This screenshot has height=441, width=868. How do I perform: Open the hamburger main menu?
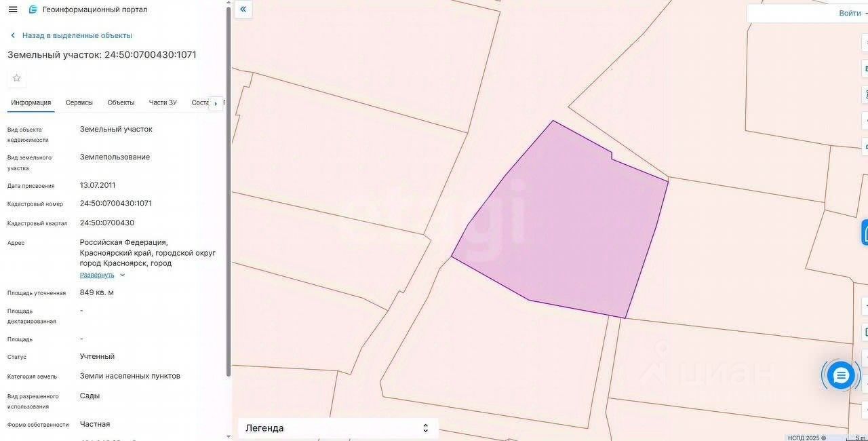tap(13, 9)
